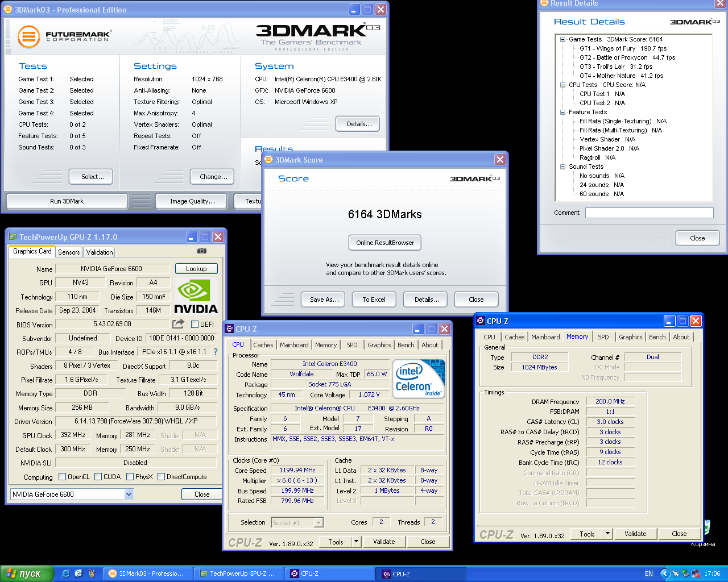Click the Online ResultBrowser button
This screenshot has height=582, width=728.
[x=385, y=243]
